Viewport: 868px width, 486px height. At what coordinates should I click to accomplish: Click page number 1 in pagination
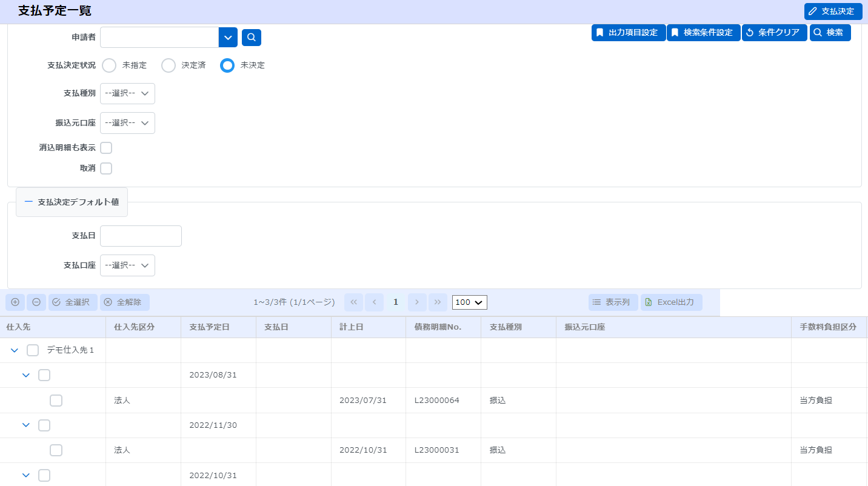[396, 302]
